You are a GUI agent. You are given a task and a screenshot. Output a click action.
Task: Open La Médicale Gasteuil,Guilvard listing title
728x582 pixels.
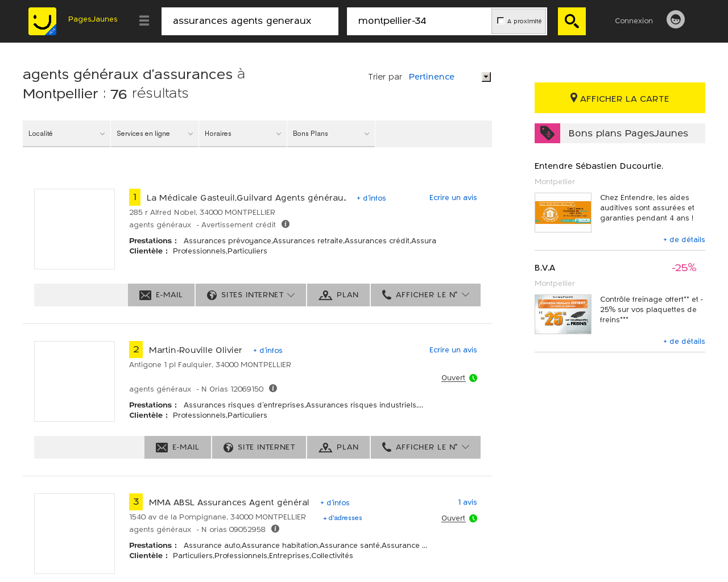pyautogui.click(x=246, y=198)
